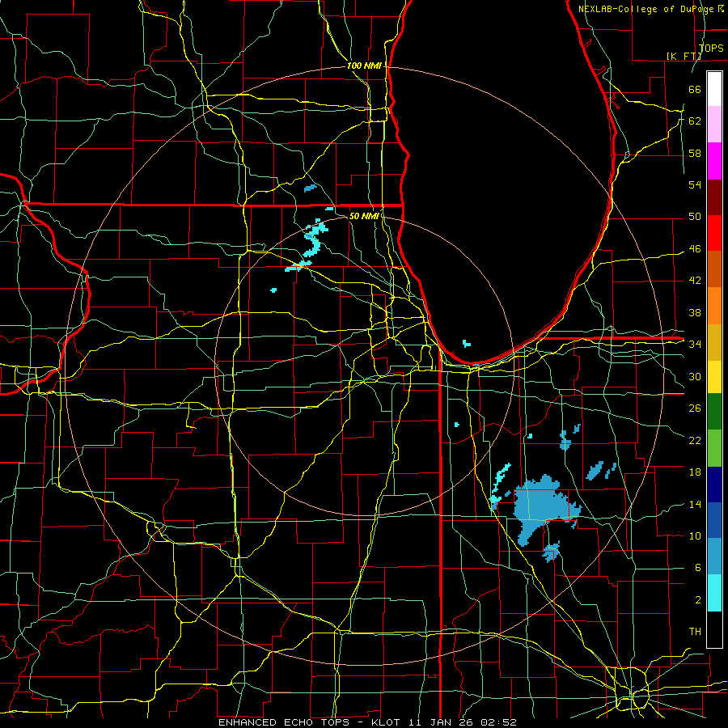Click the orange legend swatch near 38

(x=714, y=306)
